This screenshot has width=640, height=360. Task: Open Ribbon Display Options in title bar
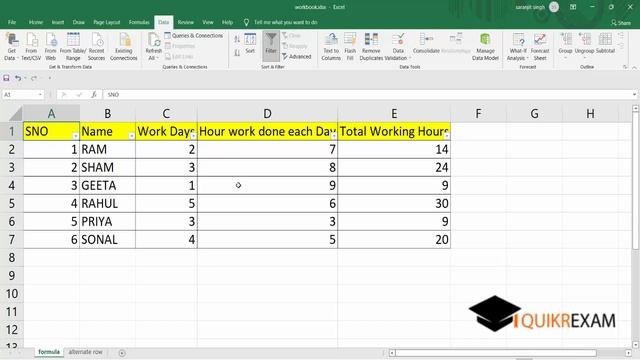(573, 7)
